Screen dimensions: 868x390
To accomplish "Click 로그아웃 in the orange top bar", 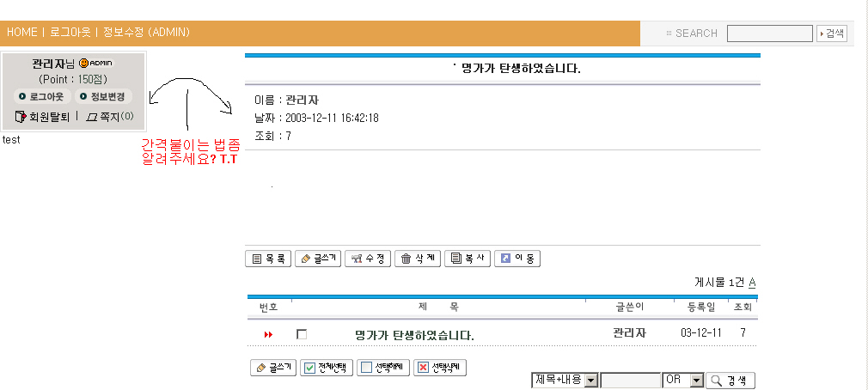I will click(70, 32).
